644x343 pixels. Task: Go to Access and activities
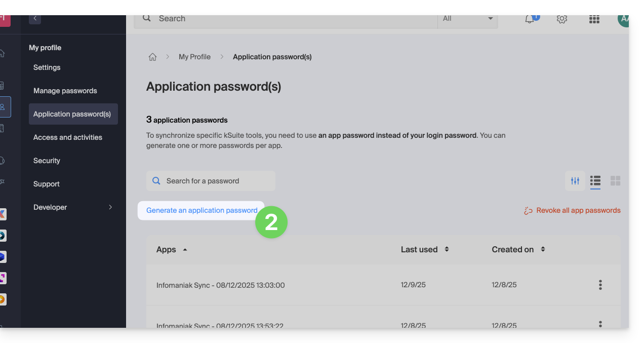coord(68,137)
